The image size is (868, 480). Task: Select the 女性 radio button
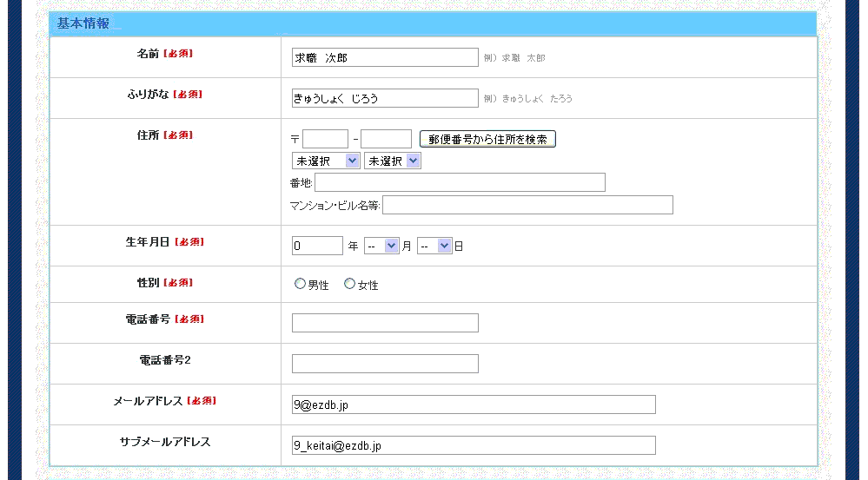[350, 284]
